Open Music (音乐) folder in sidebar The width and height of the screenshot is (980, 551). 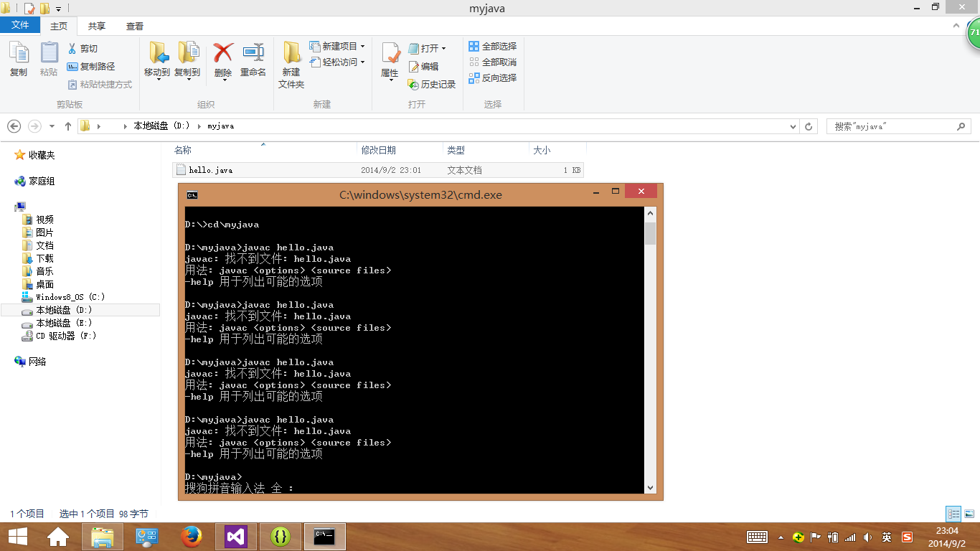coord(44,271)
